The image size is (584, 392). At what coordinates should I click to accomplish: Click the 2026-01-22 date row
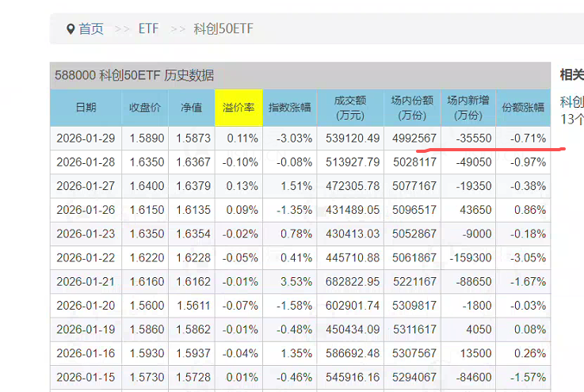point(86,257)
